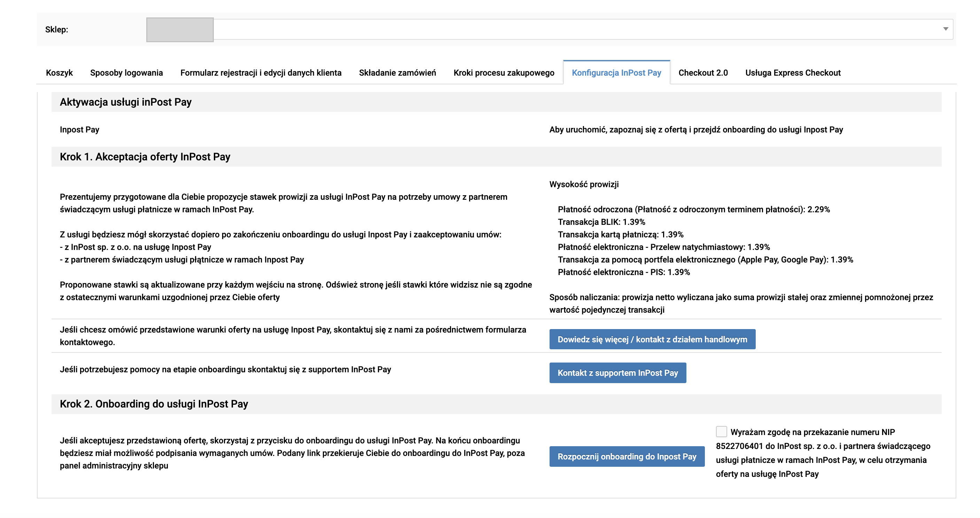
Task: Go to the Składanie zamówień tab
Action: tap(398, 73)
